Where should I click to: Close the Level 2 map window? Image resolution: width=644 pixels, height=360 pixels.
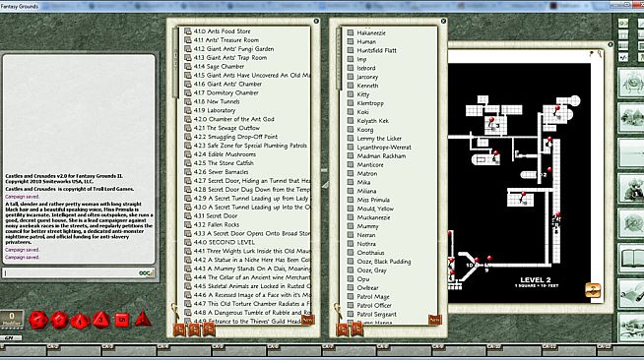tap(611, 44)
